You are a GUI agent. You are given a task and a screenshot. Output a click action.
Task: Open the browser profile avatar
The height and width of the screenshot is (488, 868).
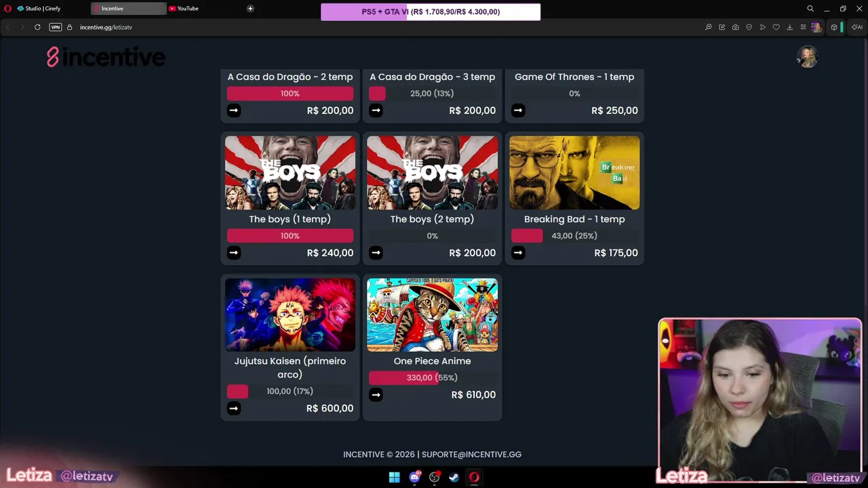[816, 27]
